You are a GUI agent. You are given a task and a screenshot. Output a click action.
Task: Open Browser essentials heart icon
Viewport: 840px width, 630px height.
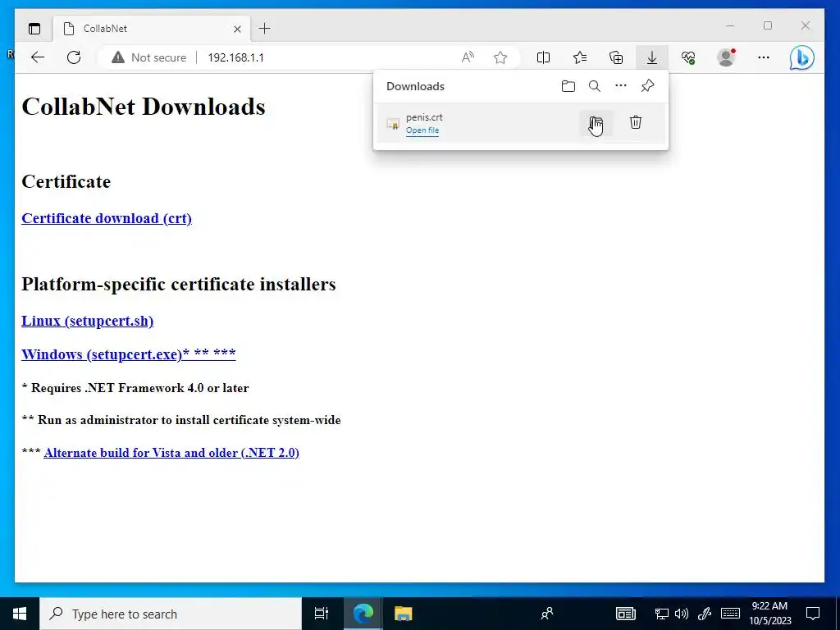(x=688, y=57)
